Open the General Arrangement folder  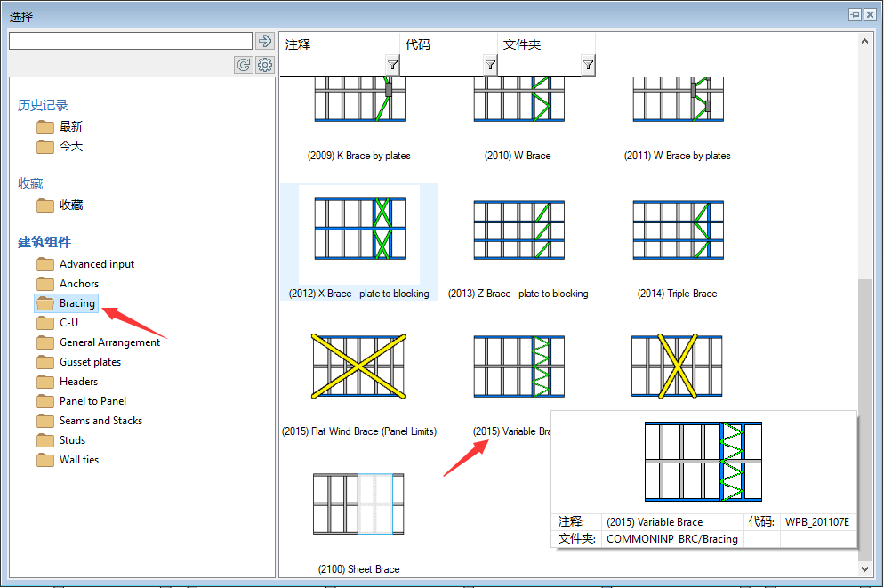(98, 342)
